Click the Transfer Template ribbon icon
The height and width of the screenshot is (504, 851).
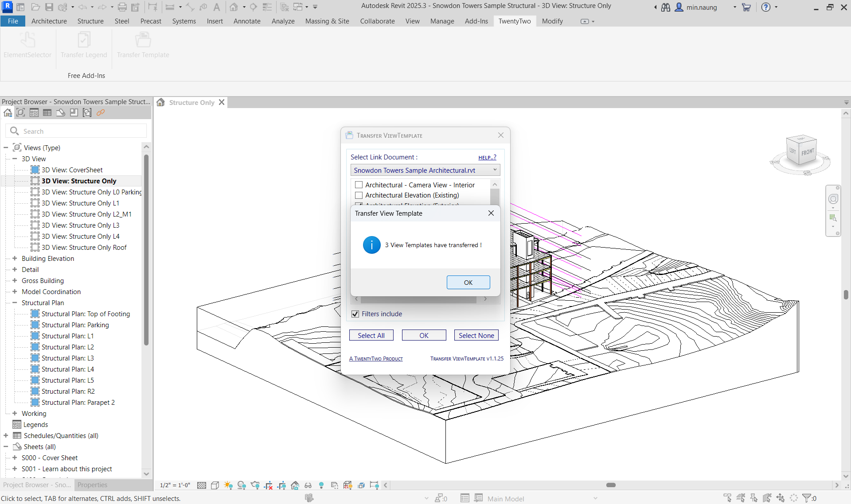(x=143, y=40)
